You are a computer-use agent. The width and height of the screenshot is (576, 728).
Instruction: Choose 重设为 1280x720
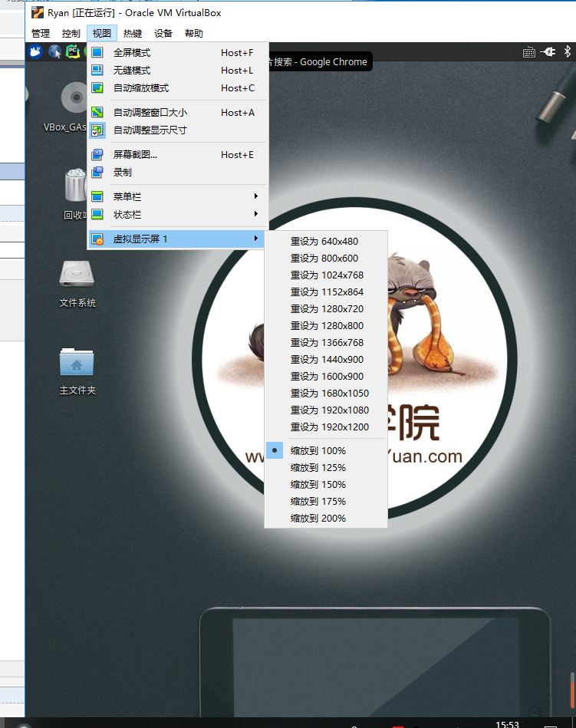(x=326, y=308)
